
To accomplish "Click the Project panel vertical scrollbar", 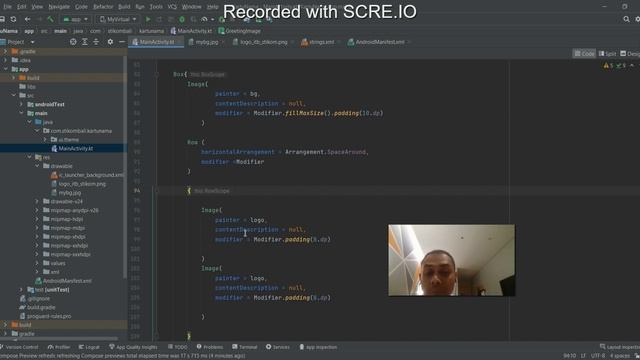I will tap(125, 167).
